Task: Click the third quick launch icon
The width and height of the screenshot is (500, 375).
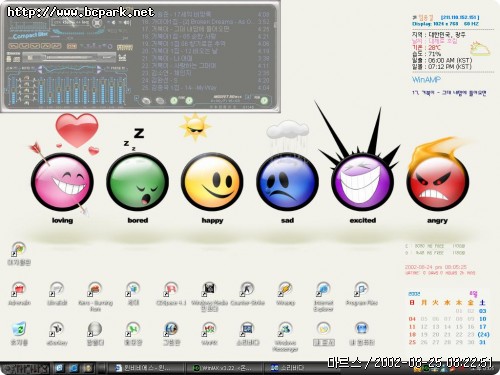Action: coord(88,368)
